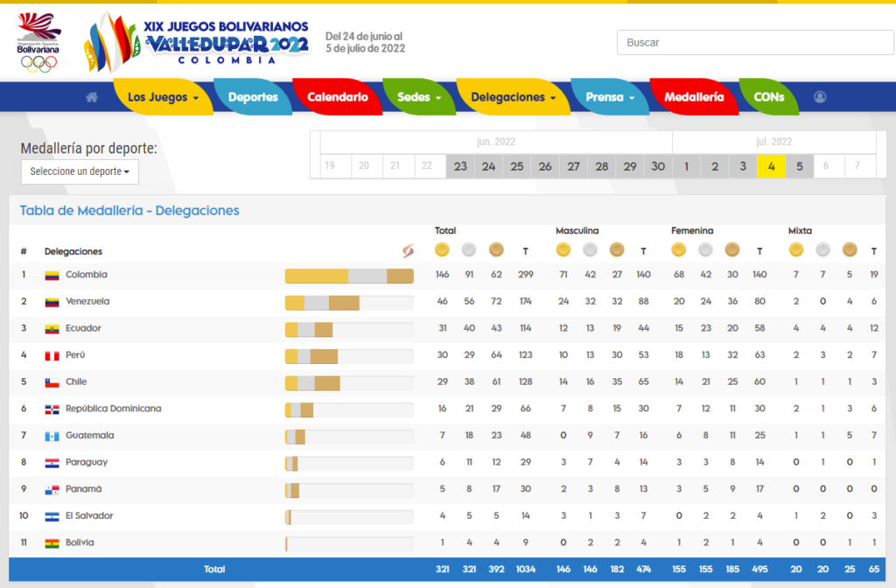Sort by Total bronze medal icon
896x588 pixels.
pos(496,249)
